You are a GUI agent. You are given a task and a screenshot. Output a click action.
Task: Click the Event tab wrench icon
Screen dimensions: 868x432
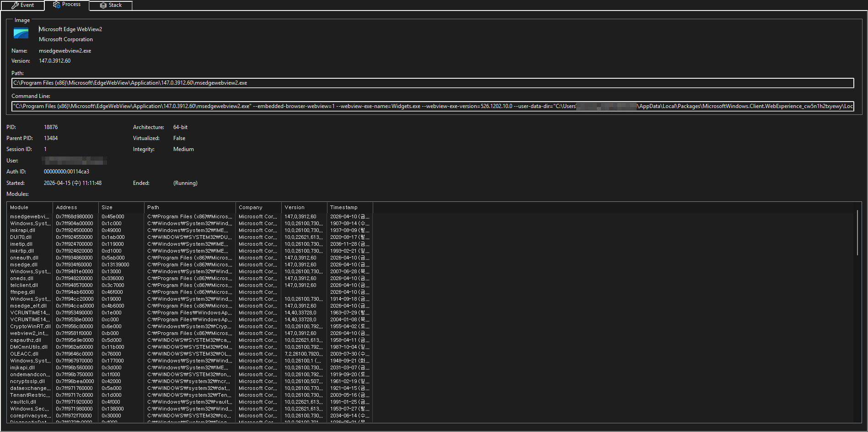click(x=15, y=5)
